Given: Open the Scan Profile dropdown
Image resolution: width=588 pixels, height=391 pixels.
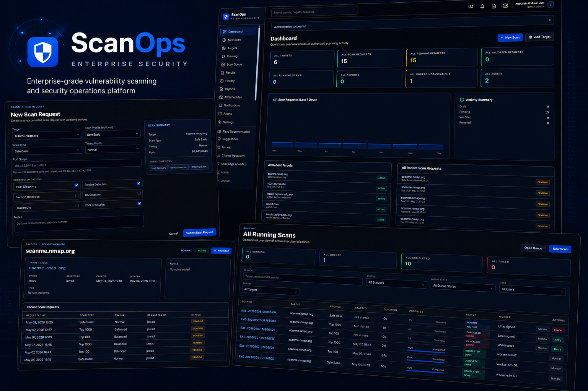Looking at the screenshot, I should pos(113,134).
